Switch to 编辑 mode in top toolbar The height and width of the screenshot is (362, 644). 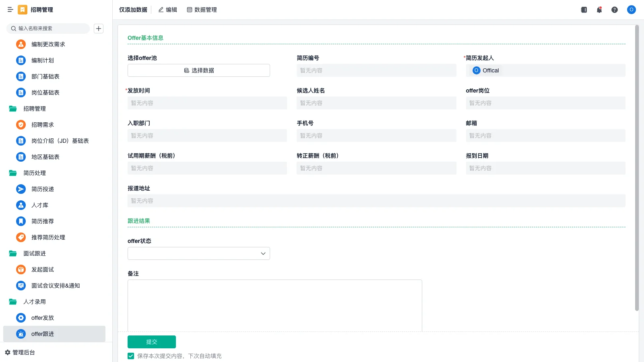[167, 10]
